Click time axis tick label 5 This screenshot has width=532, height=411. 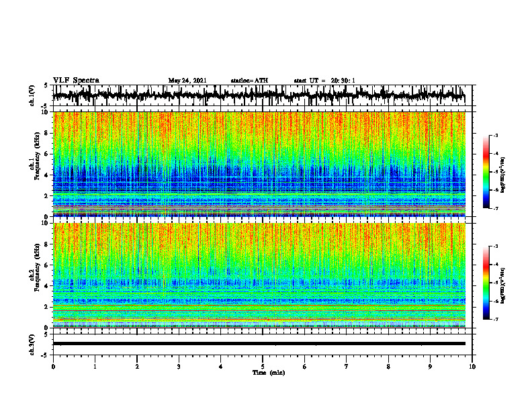263,367
